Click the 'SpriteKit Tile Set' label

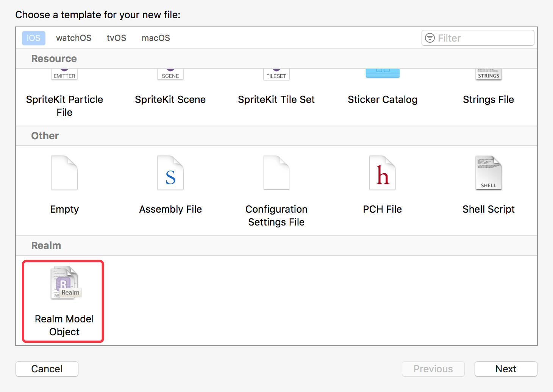[x=276, y=100]
